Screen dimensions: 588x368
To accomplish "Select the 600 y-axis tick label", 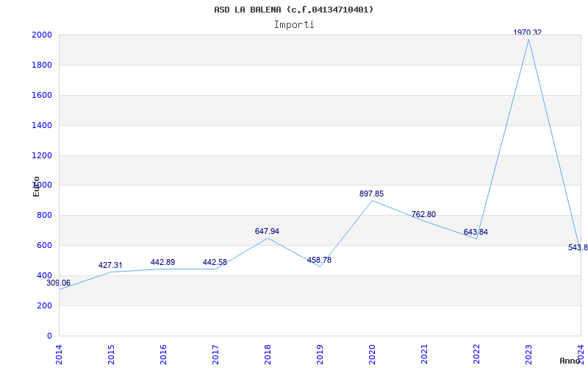I will pos(44,246).
